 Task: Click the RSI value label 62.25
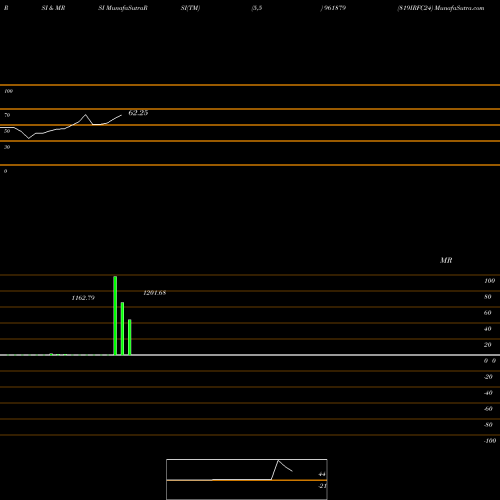138,113
